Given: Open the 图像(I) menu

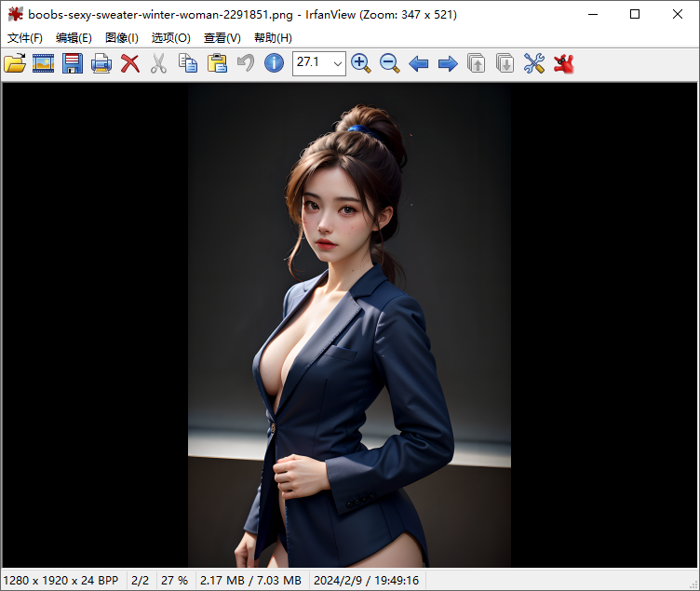Looking at the screenshot, I should point(122,38).
